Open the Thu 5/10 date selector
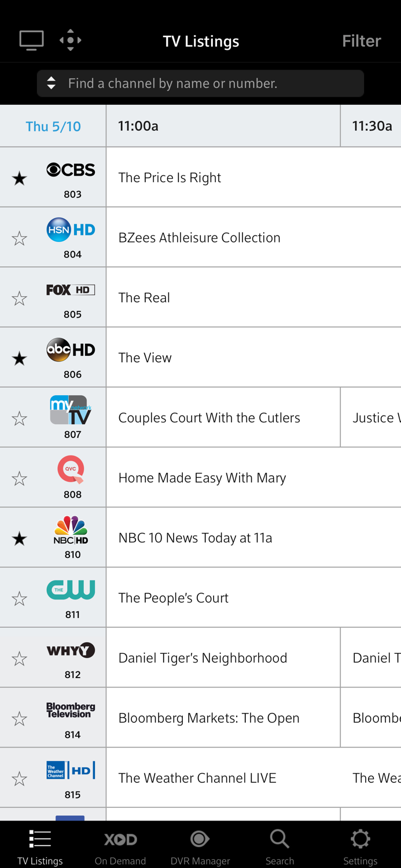The image size is (401, 868). pos(53,126)
